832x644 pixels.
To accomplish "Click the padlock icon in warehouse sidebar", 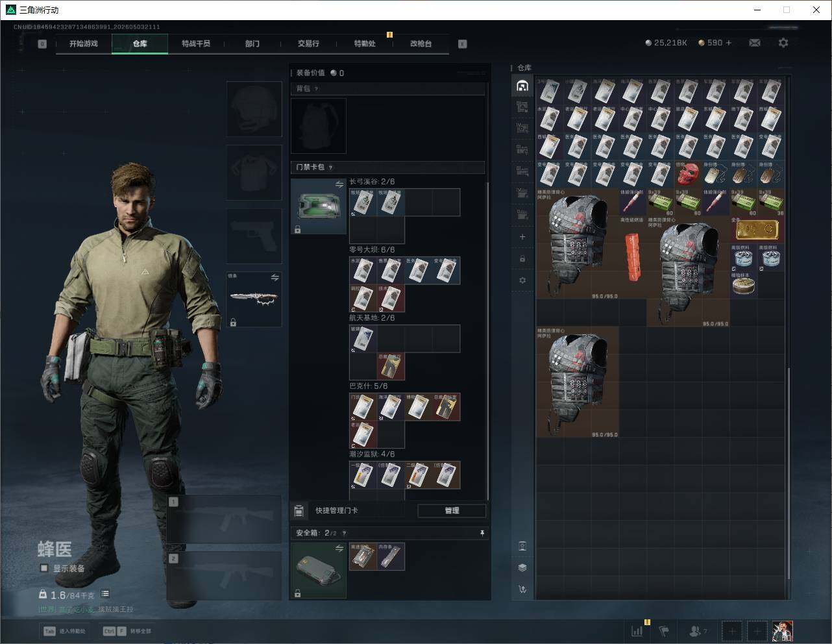I will (x=522, y=258).
